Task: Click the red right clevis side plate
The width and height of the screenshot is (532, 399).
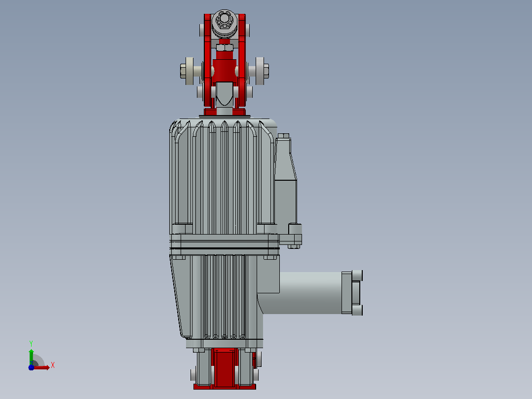Action: coord(242,60)
